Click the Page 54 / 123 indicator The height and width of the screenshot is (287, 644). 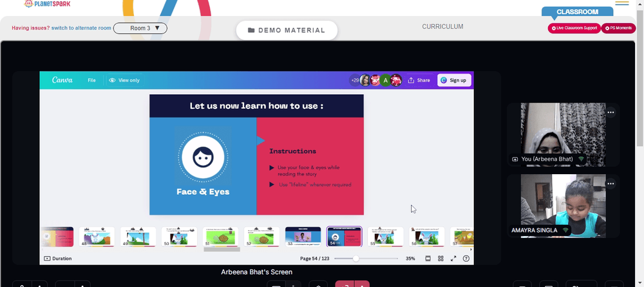(x=315, y=259)
